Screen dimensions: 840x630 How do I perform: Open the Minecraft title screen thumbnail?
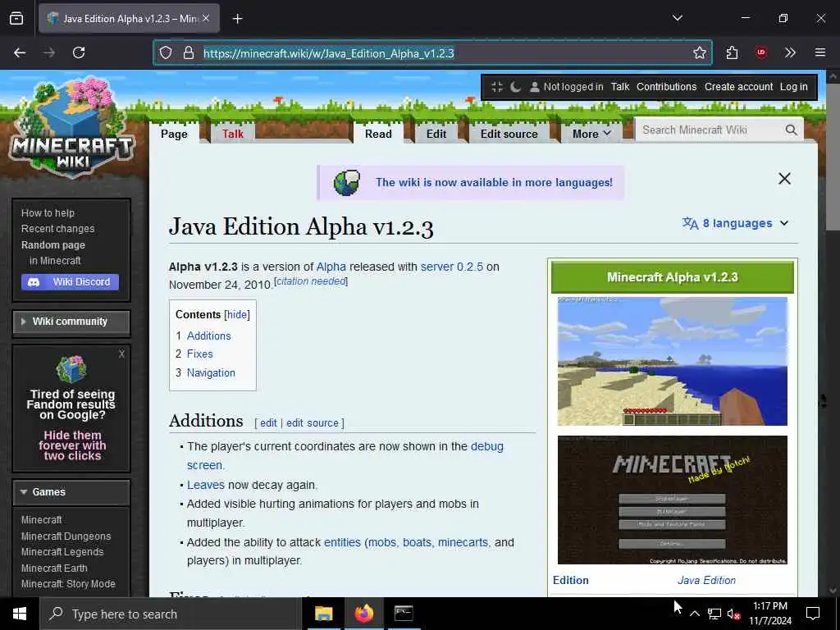pos(673,500)
